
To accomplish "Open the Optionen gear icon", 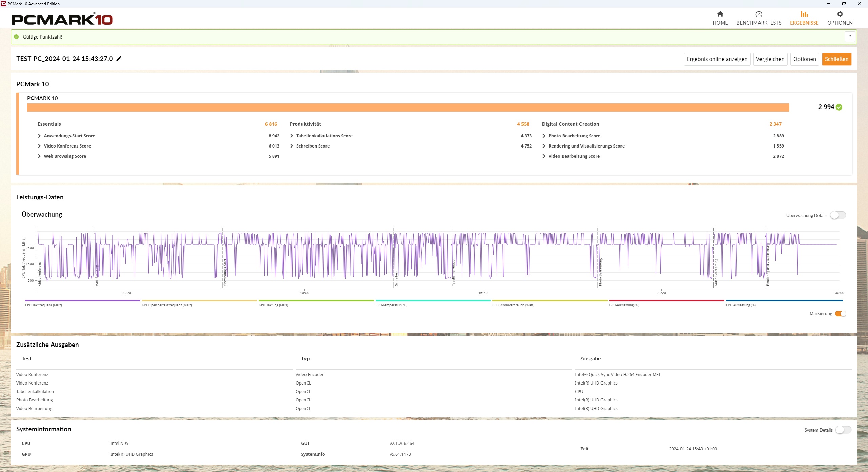I will (840, 14).
